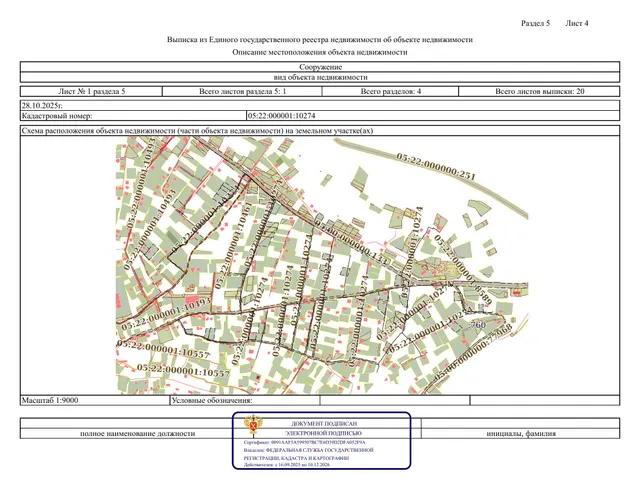
Task: Select the "Сертификат:" line in the stamp
Action: (304, 442)
